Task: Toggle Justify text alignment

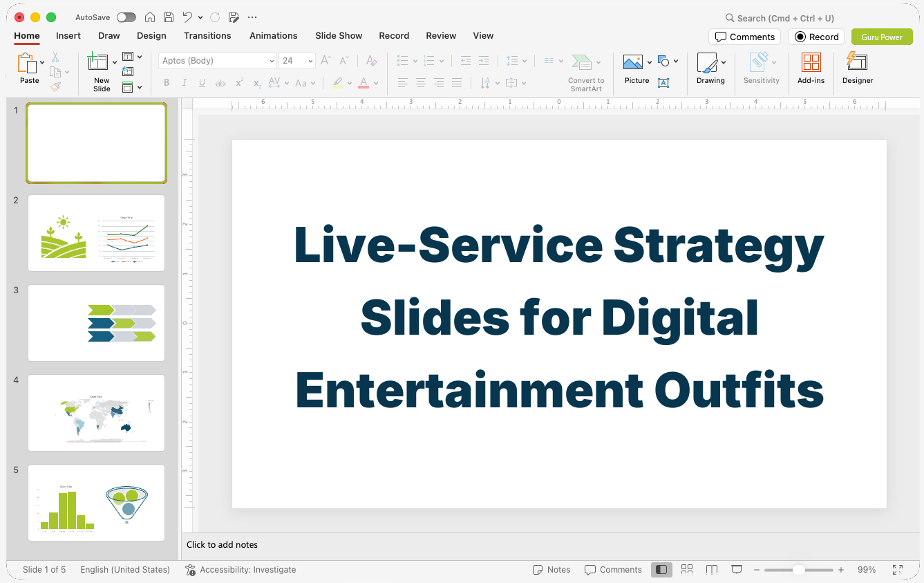Action: tap(457, 83)
